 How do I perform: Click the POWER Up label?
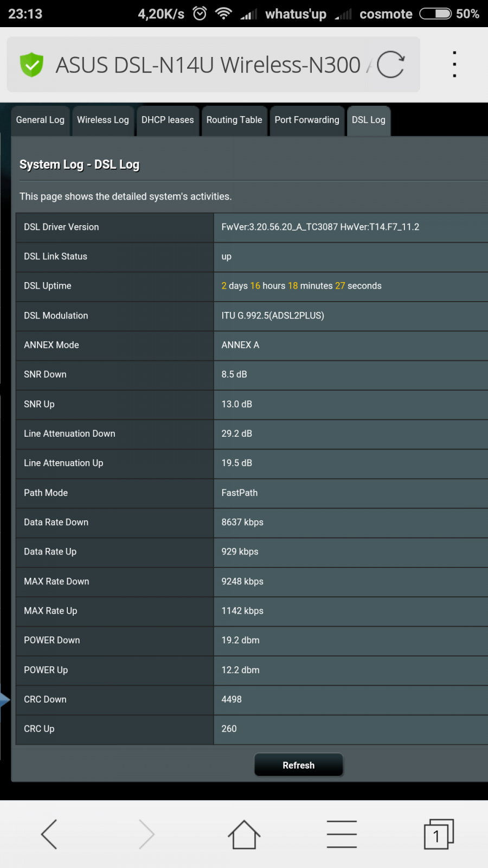tap(46, 669)
